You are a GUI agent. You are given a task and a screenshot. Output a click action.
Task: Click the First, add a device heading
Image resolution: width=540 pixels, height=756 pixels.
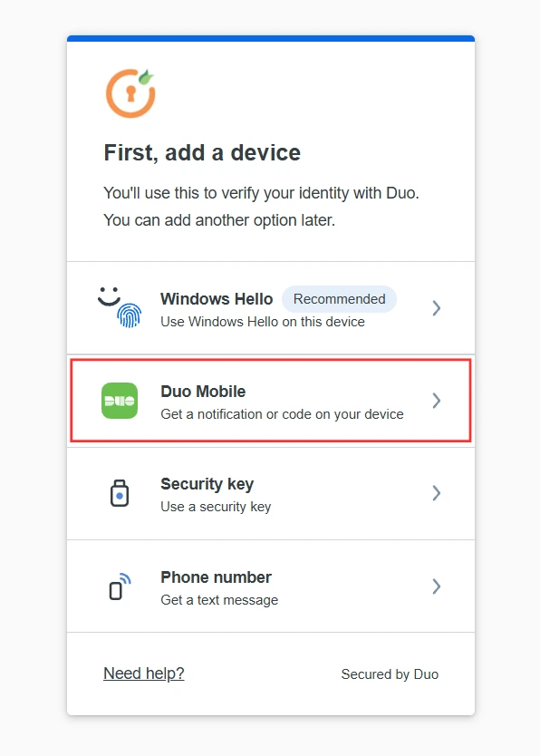click(201, 152)
